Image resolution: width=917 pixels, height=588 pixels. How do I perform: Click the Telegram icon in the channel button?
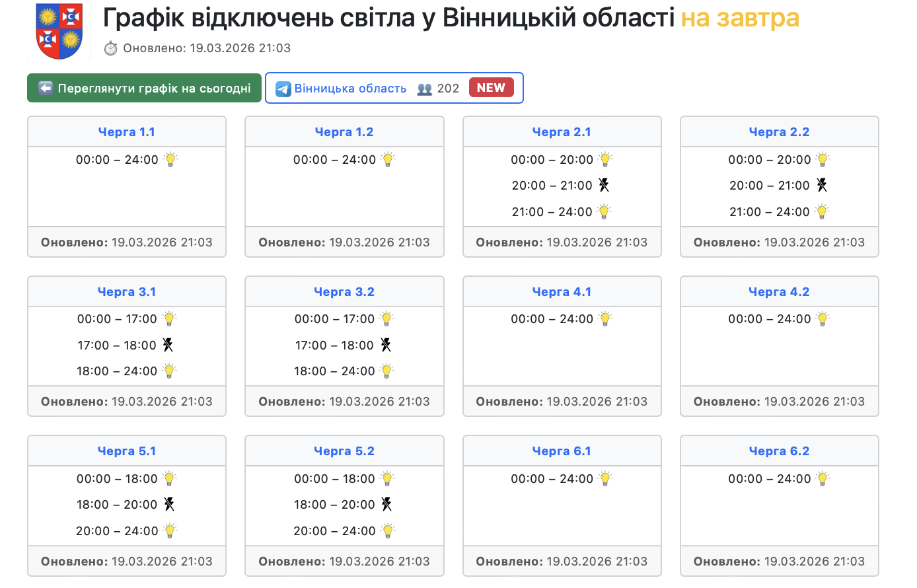tap(283, 89)
